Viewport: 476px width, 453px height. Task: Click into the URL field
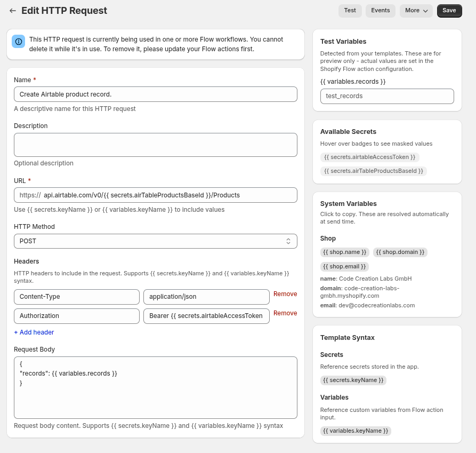point(168,195)
